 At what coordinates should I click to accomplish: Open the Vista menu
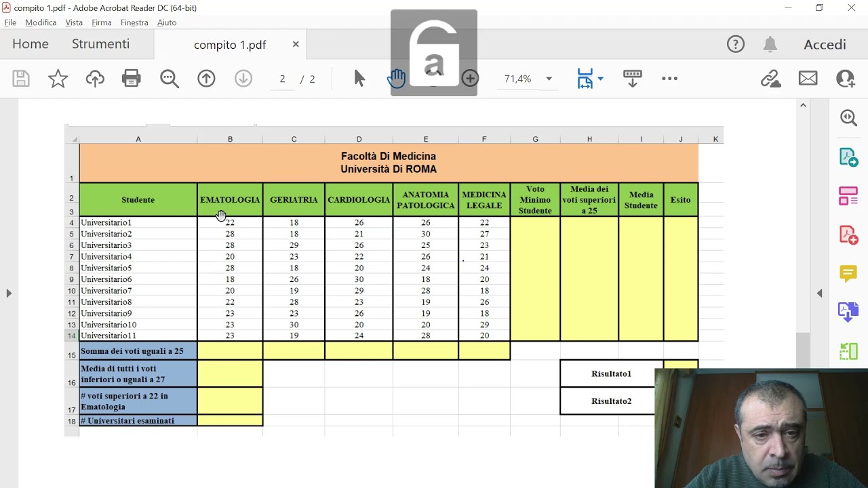click(x=74, y=22)
